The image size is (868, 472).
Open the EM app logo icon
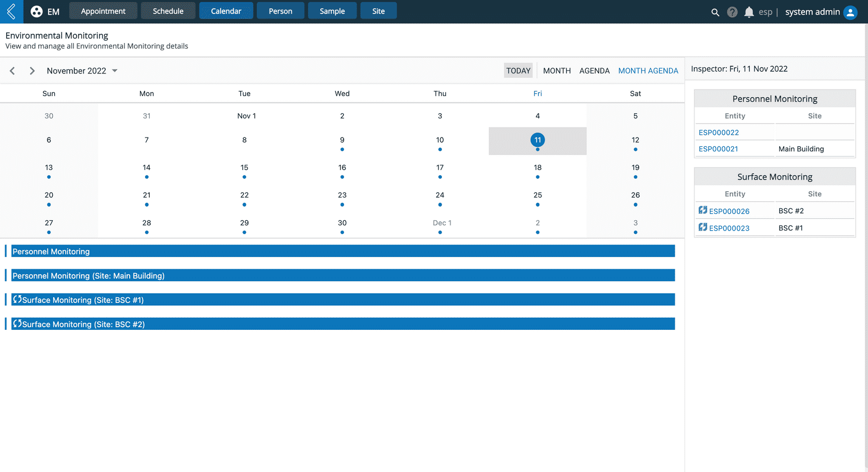point(36,11)
